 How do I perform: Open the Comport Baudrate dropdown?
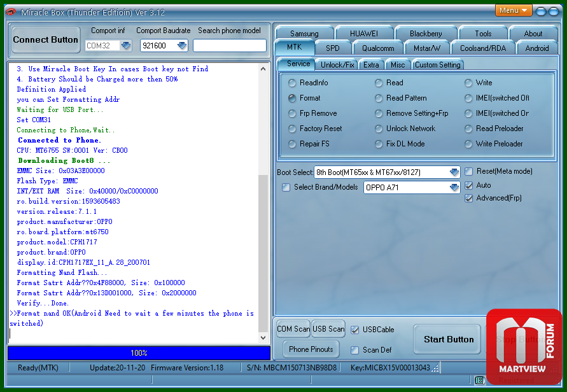click(182, 45)
